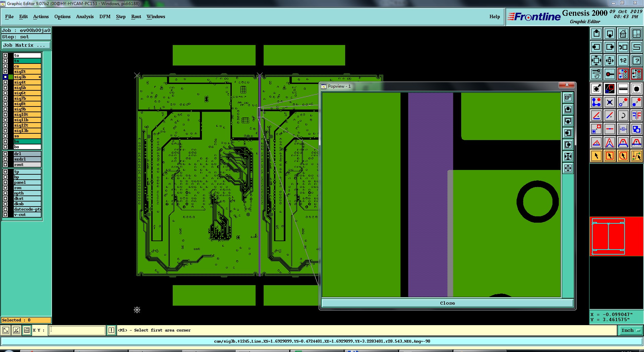Click the Popview zoom-out arrows icon

(568, 157)
